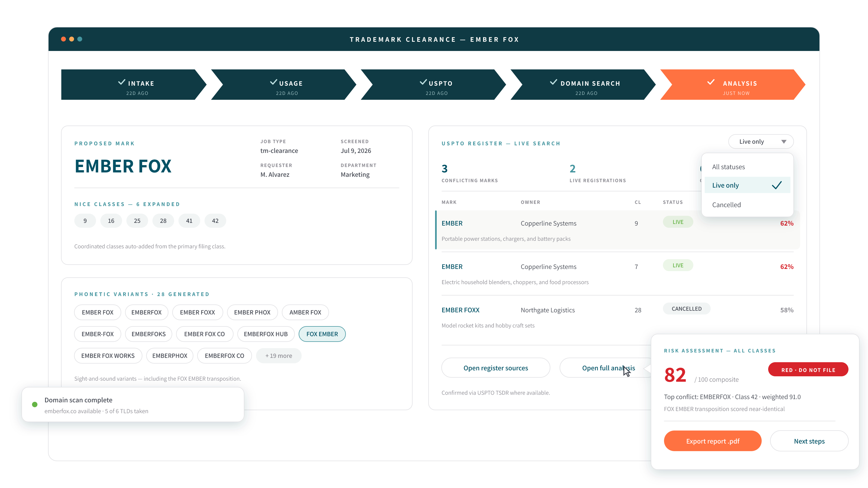Select Nice class 9 chip
The width and height of the screenshot is (868, 488).
click(85, 221)
